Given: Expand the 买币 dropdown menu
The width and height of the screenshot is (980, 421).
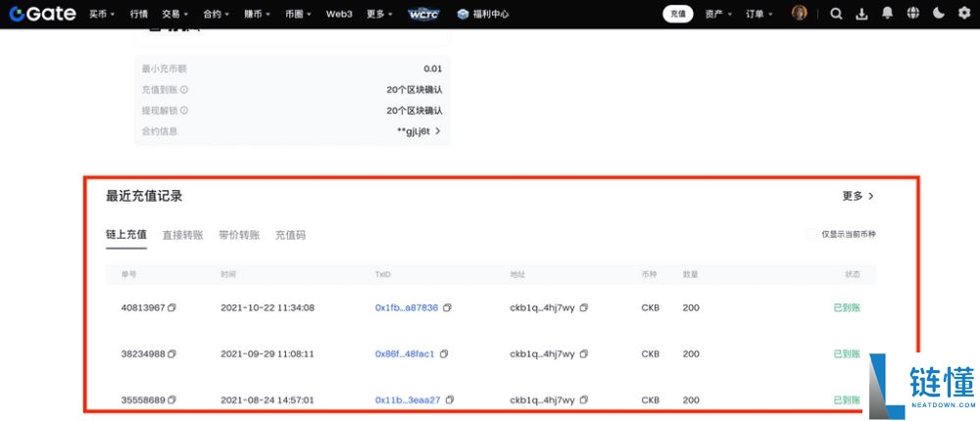Looking at the screenshot, I should (x=102, y=14).
